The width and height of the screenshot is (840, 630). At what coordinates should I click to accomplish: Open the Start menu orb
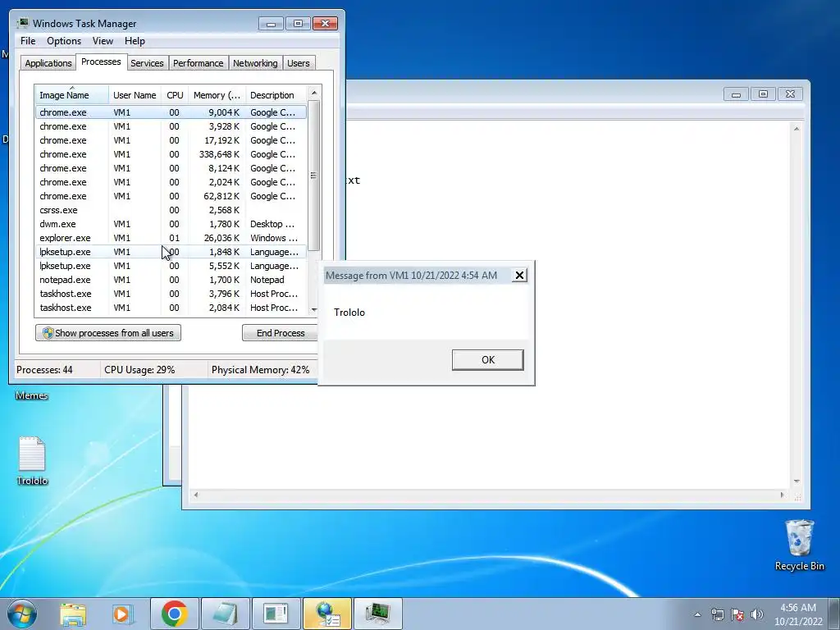(22, 614)
